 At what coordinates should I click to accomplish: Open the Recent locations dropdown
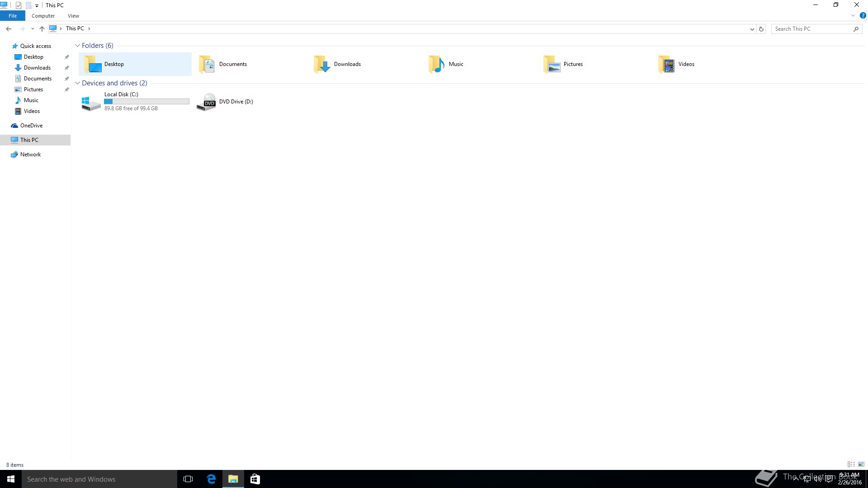tap(33, 29)
